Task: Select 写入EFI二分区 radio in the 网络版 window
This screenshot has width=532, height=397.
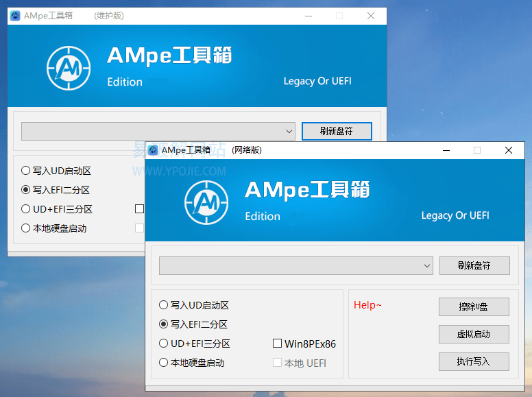Action: [x=193, y=324]
